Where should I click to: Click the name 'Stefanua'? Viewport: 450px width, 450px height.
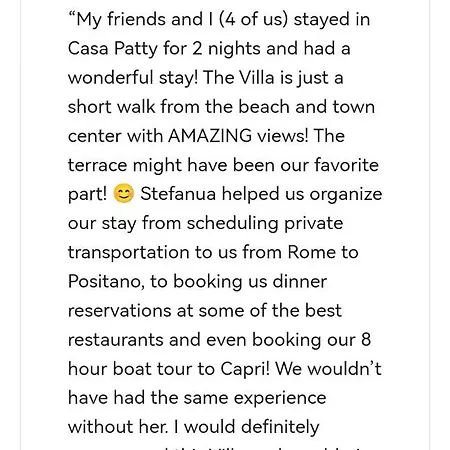pos(178,194)
